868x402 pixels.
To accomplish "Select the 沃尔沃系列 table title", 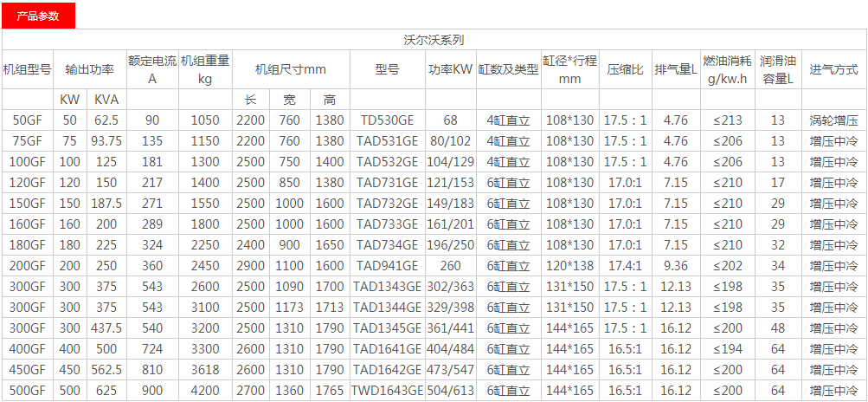I will [434, 40].
